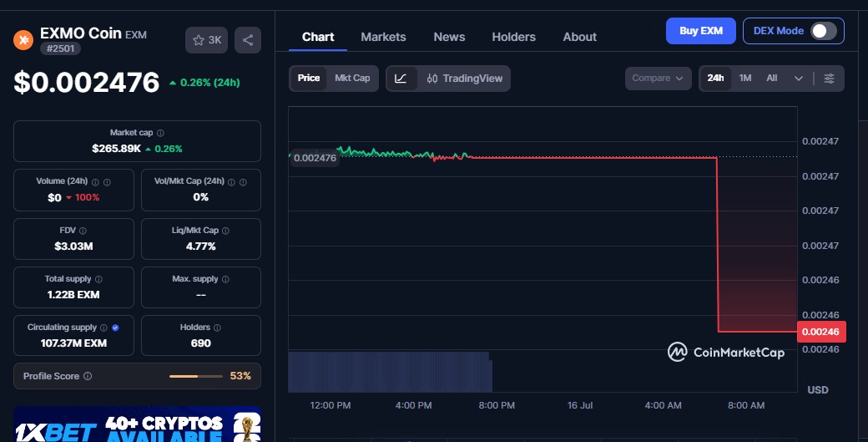
Task: Click the 4.77% Liq/Mkt Cap value
Action: tap(200, 246)
